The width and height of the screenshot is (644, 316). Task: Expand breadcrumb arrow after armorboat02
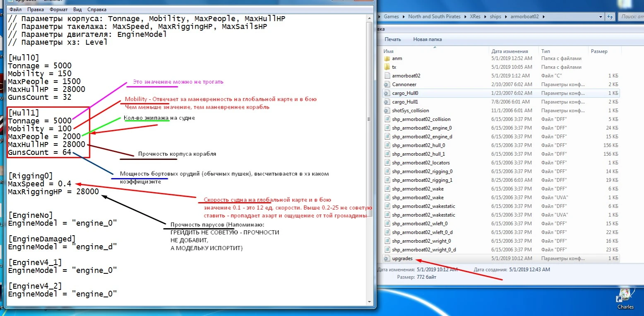(x=543, y=17)
